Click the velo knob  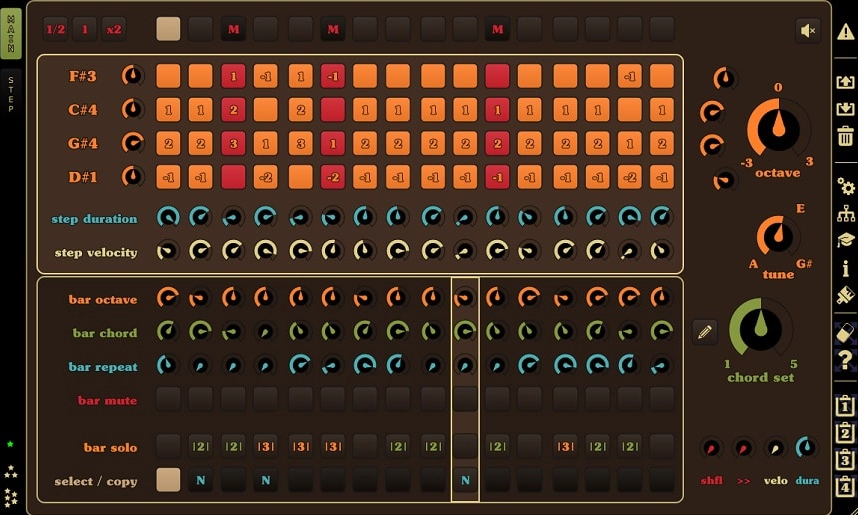pyautogui.click(x=775, y=448)
